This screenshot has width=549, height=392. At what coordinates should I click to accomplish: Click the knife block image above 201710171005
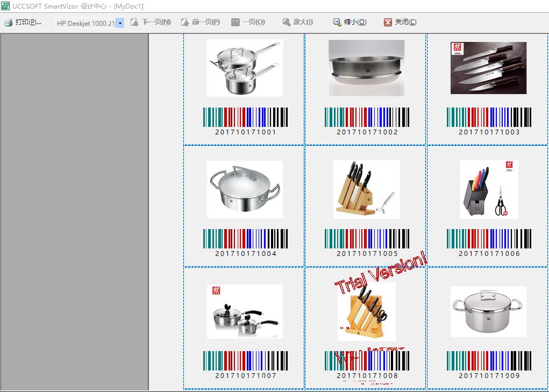[x=366, y=189]
